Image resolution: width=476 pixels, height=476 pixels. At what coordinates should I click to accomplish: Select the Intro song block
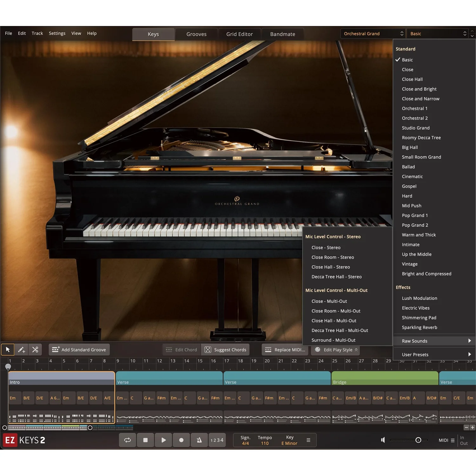coord(61,378)
